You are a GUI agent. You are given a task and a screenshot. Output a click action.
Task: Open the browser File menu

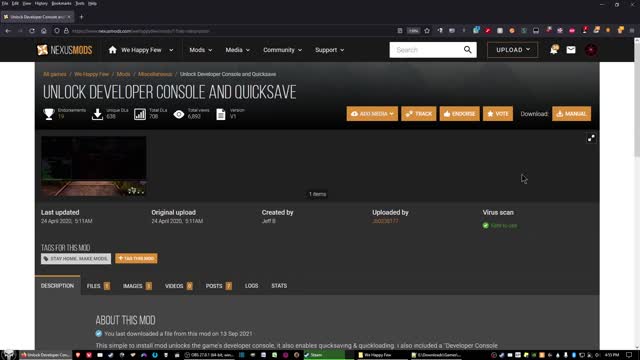tap(4, 3)
